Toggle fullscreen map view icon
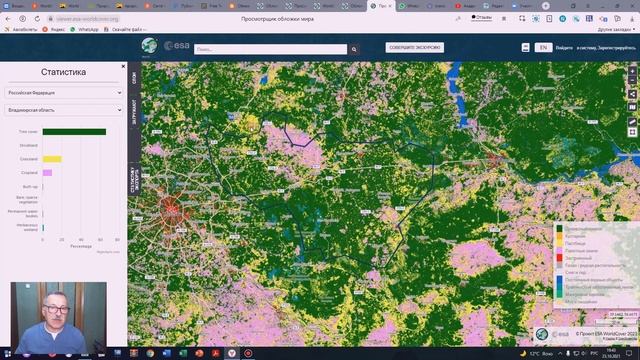 [x=632, y=132]
